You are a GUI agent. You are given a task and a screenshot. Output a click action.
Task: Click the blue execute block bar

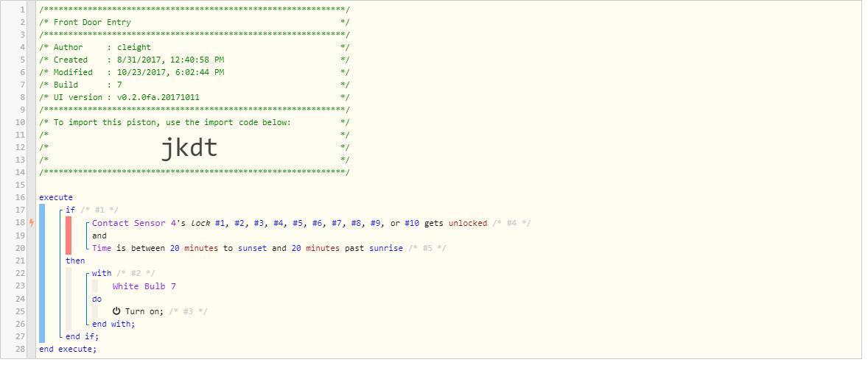pyautogui.click(x=41, y=273)
